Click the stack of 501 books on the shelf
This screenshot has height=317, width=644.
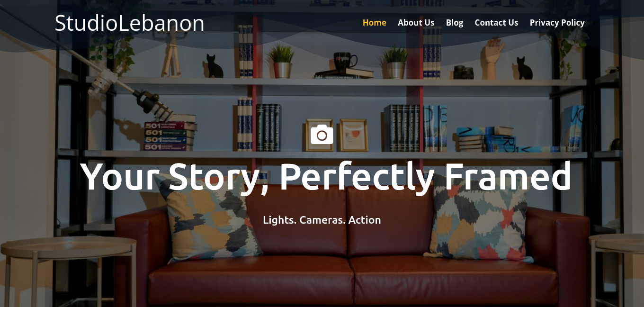pyautogui.click(x=170, y=136)
